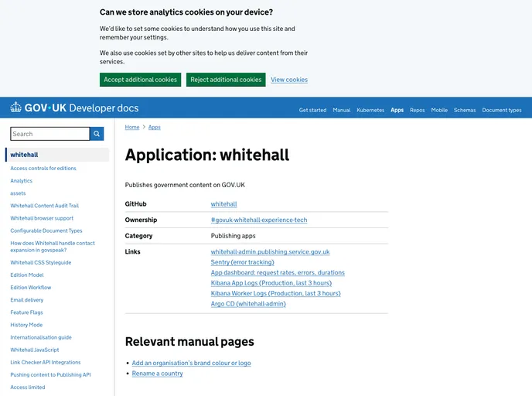The image size is (532, 396).
Task: Accept additional cookies
Action: pyautogui.click(x=140, y=80)
